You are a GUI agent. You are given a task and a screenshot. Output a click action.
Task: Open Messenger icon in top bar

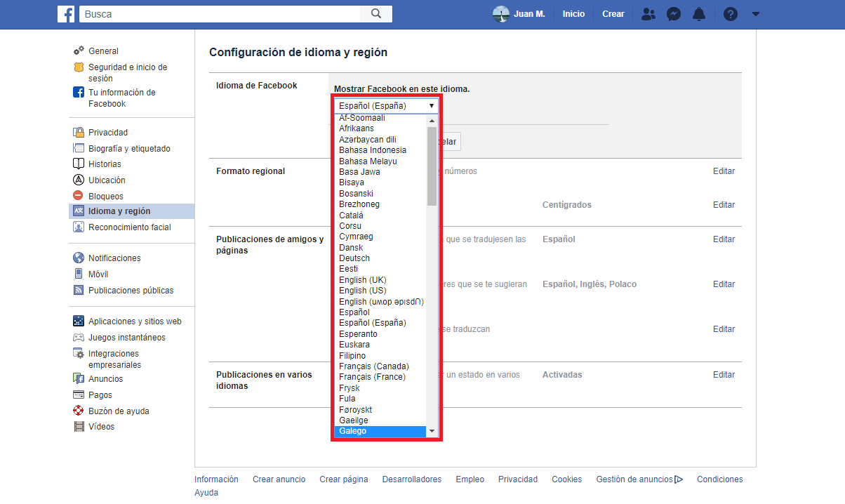[674, 14]
